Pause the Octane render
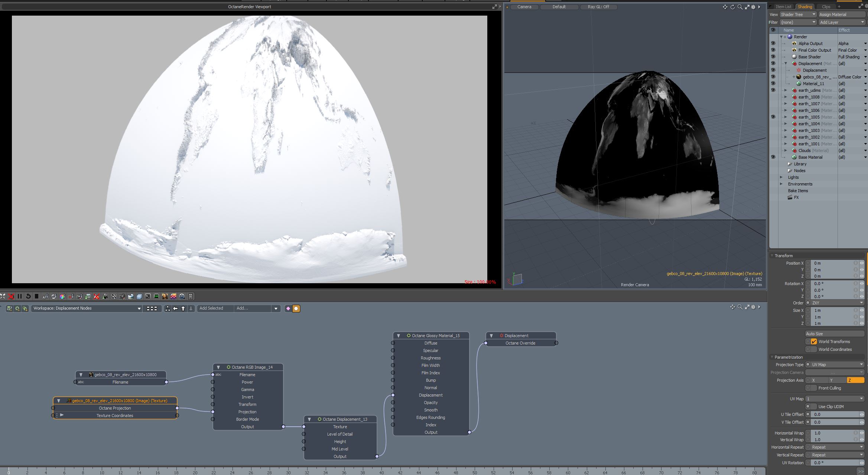The width and height of the screenshot is (868, 475). (x=20, y=296)
